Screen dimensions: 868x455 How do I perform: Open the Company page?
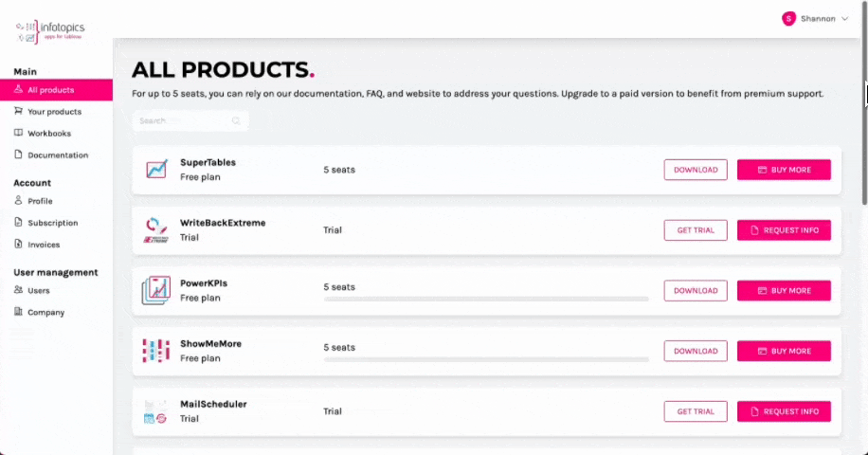[x=45, y=312]
